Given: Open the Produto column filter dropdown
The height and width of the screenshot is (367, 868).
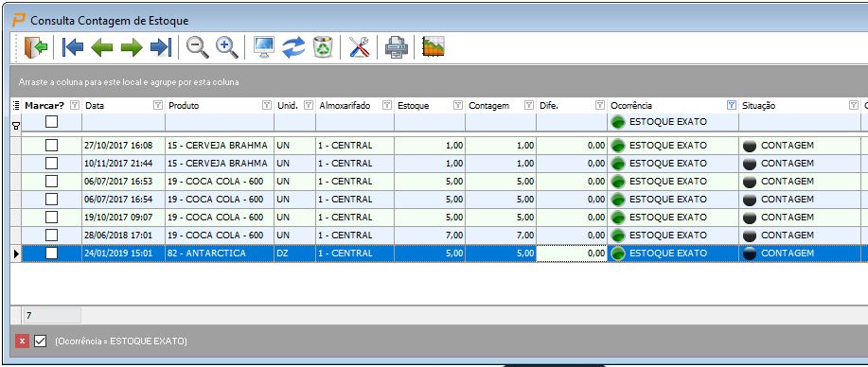Looking at the screenshot, I should [267, 105].
